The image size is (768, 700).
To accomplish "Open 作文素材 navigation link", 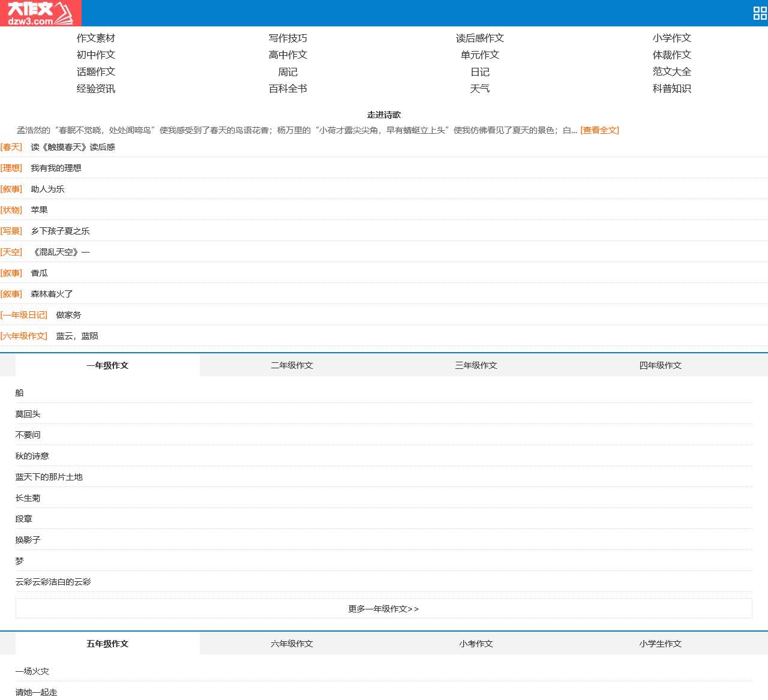I will point(96,38).
